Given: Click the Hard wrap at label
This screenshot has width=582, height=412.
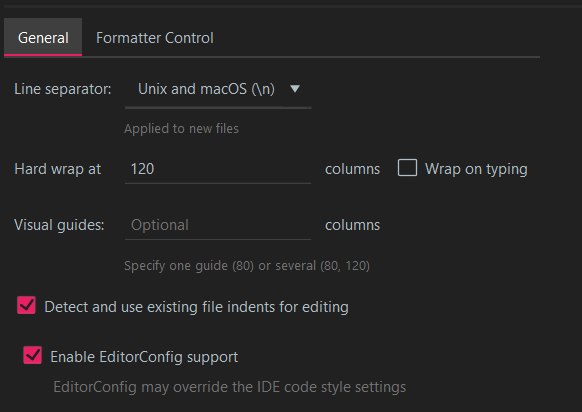Looking at the screenshot, I should [x=58, y=169].
